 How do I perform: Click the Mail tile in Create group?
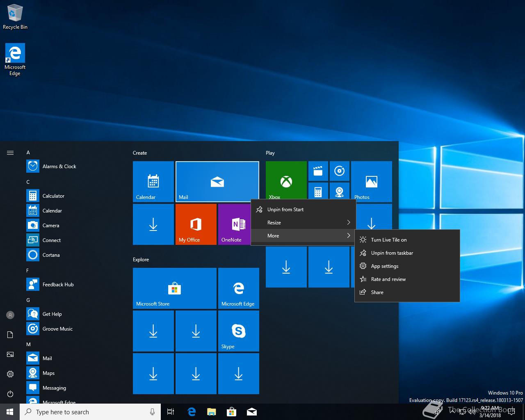[x=217, y=182]
